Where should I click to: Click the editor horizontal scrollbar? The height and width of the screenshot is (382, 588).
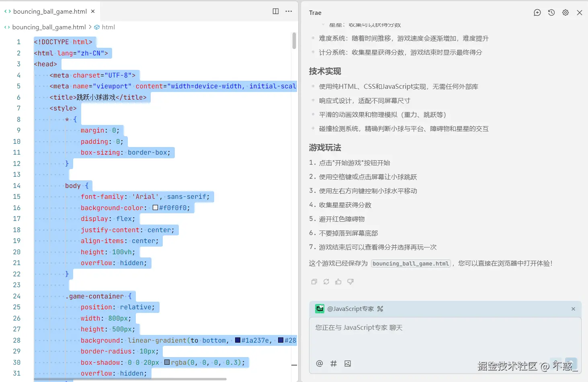click(130, 379)
